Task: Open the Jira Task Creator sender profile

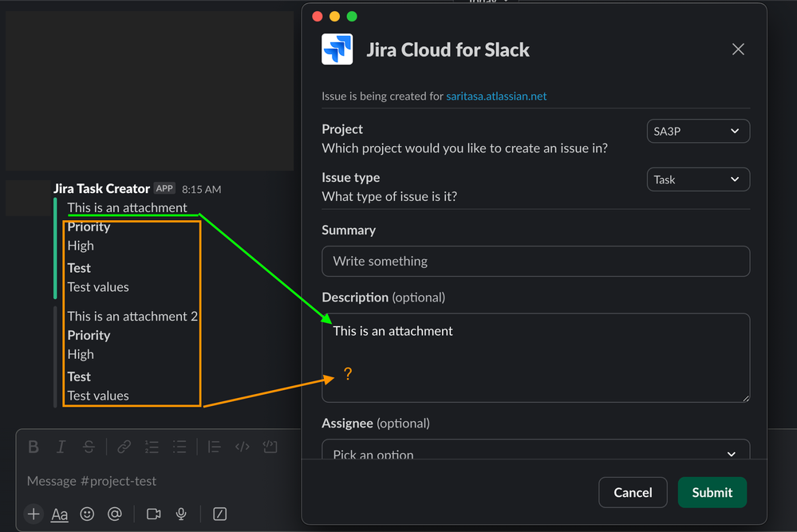Action: 101,188
